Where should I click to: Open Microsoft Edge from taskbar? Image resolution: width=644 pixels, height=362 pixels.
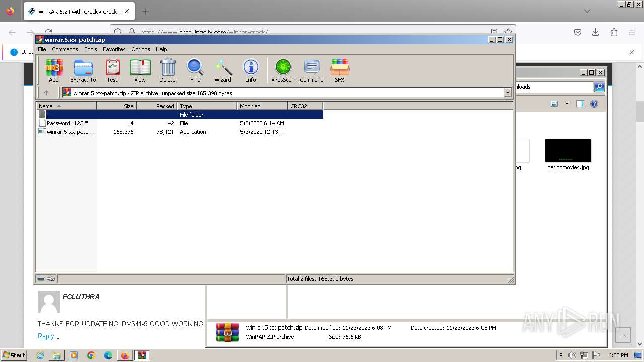coord(108,355)
